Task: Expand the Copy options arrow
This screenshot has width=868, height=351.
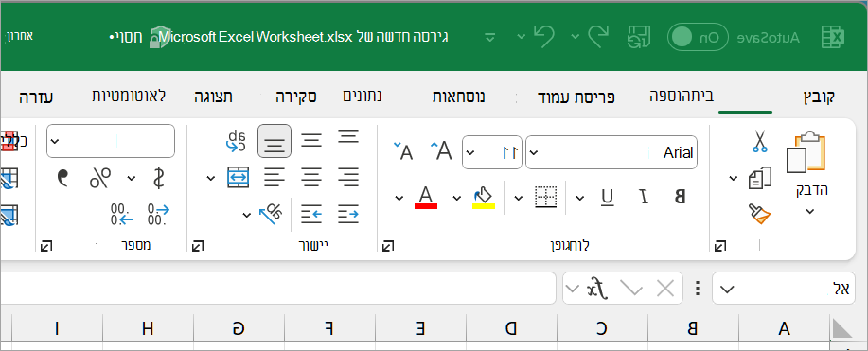Action: tap(733, 178)
